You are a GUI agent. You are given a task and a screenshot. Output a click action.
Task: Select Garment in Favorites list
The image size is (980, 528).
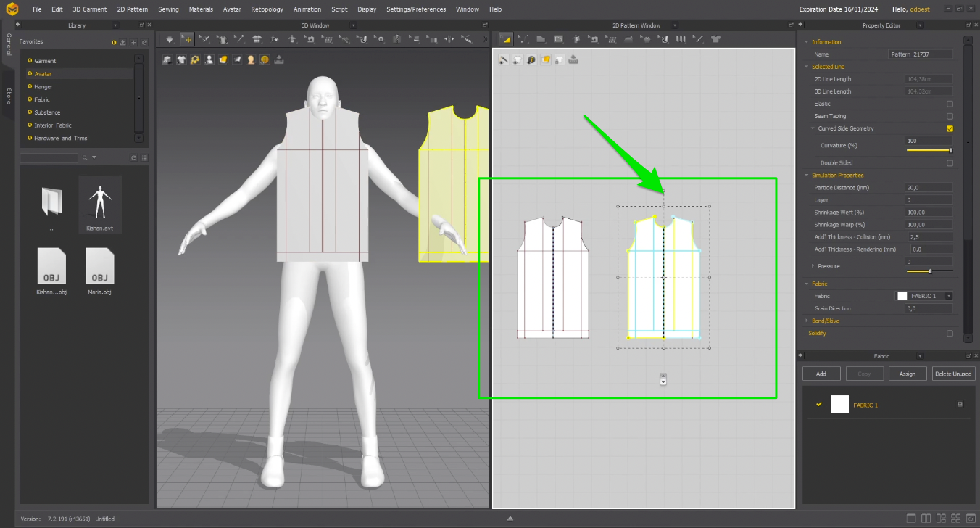pos(45,61)
